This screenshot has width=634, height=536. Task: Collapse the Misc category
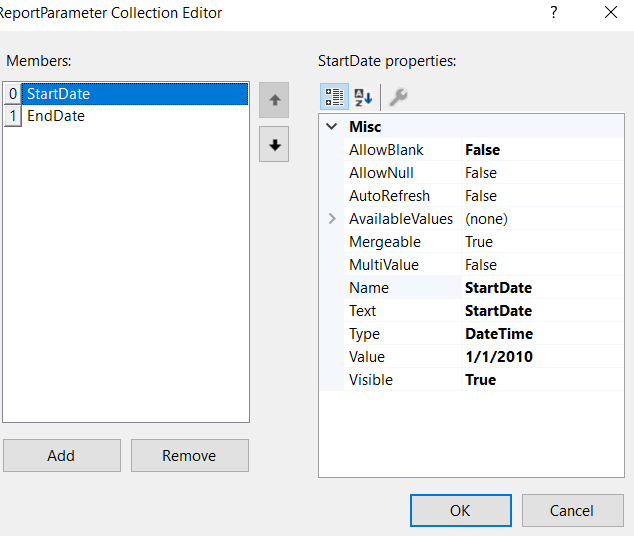pos(332,127)
